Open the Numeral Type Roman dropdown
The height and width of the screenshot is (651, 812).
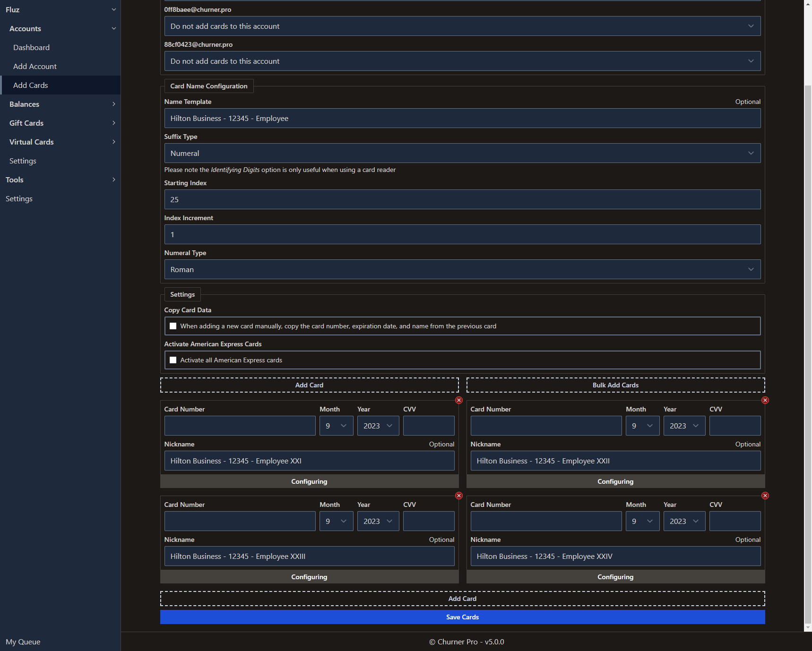click(x=462, y=269)
